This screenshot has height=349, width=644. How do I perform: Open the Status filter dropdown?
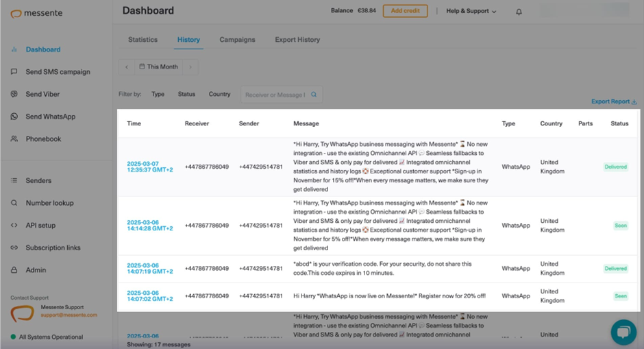186,94
